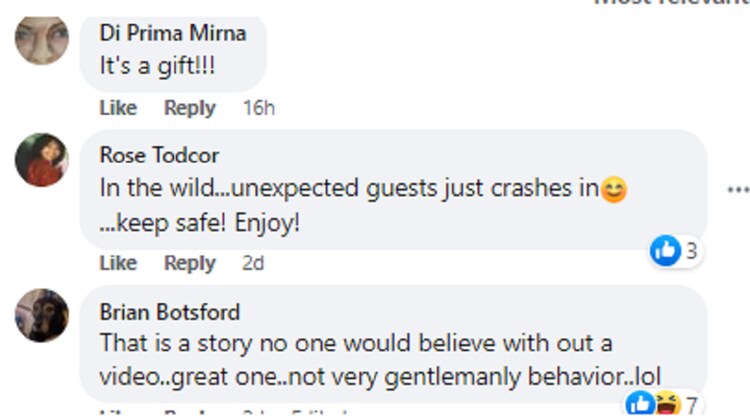
Task: Click the 16h timestamp link
Action: 259,107
